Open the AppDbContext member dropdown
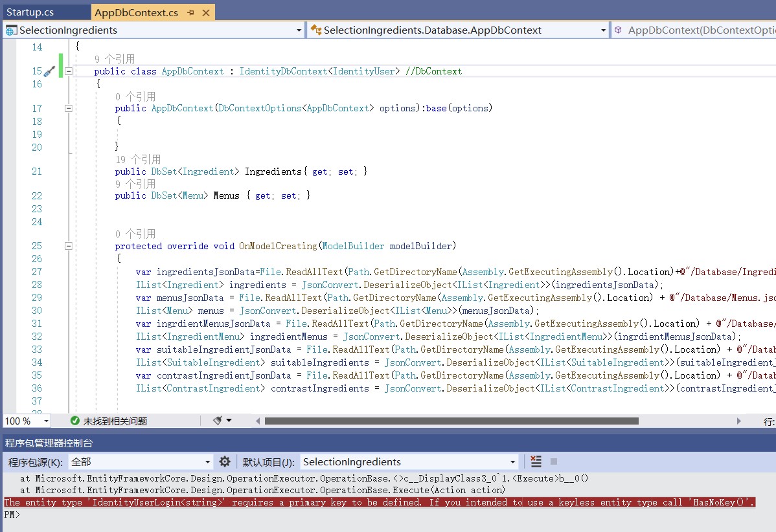Image resolution: width=776 pixels, height=532 pixels. tap(694, 30)
